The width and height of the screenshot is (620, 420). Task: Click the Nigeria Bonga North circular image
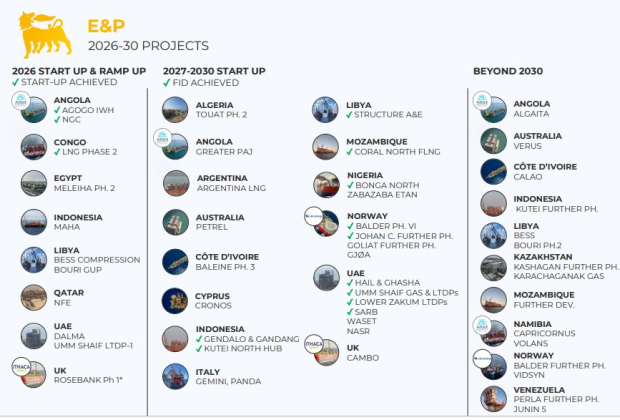tap(327, 184)
